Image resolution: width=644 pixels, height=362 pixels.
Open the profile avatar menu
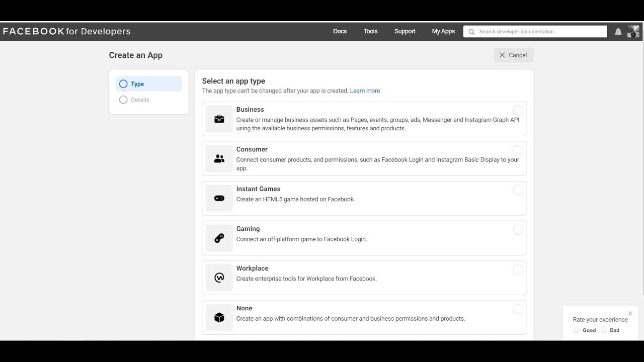[633, 31]
